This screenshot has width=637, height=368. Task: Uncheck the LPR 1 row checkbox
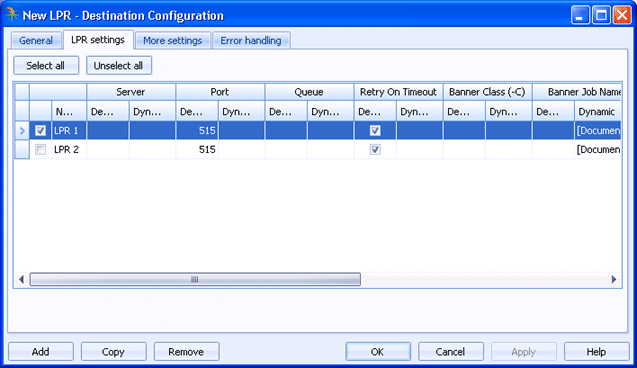pos(40,130)
